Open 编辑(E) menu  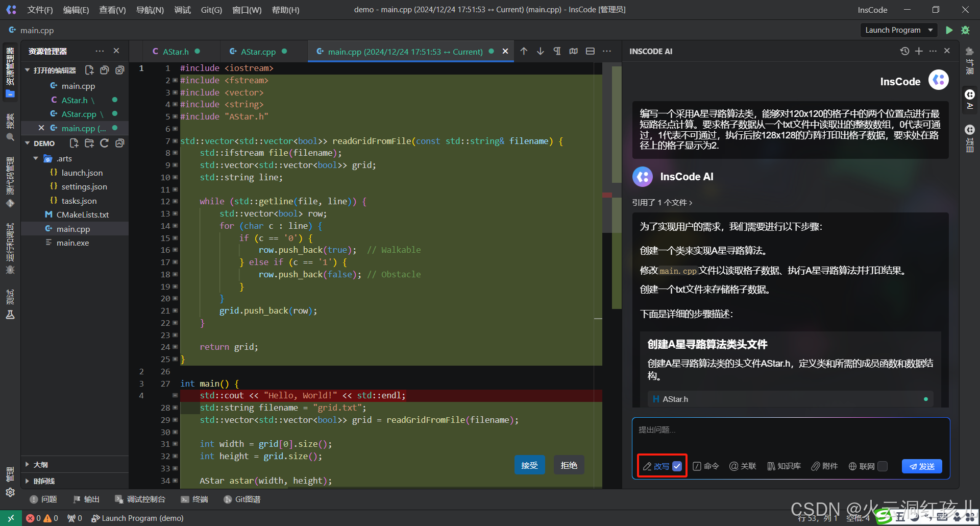76,10
